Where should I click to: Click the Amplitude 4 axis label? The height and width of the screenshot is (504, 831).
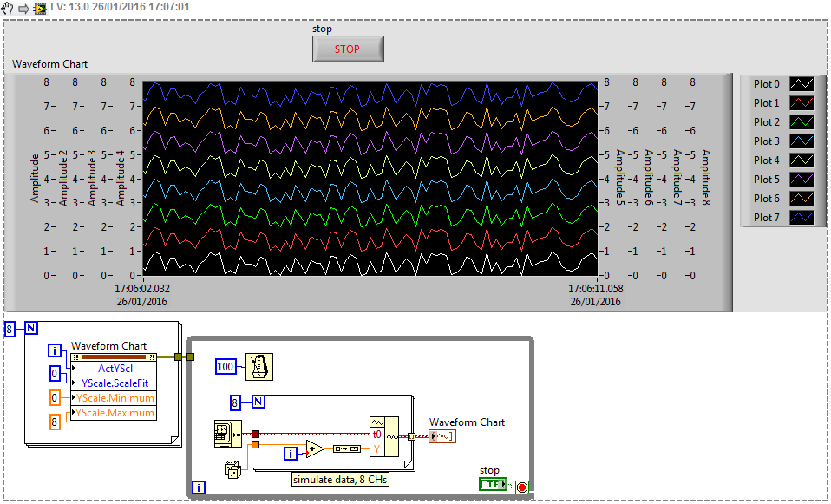pyautogui.click(x=121, y=178)
